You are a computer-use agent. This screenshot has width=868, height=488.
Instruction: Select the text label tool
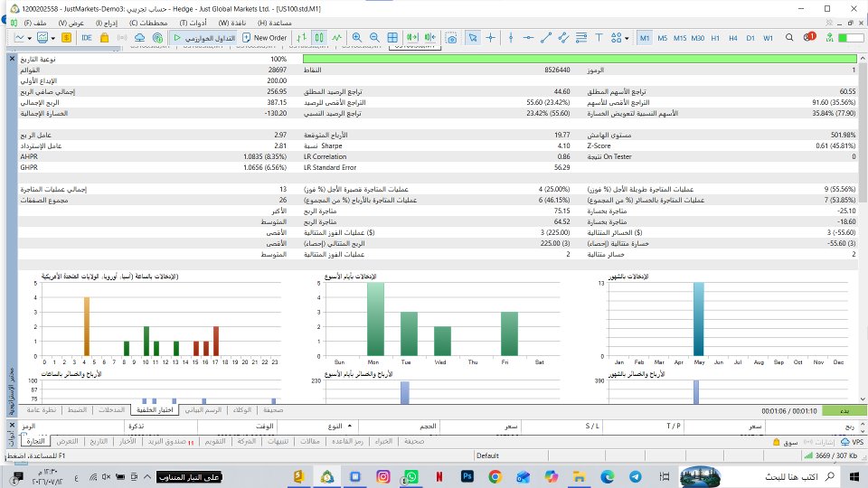[x=599, y=38]
